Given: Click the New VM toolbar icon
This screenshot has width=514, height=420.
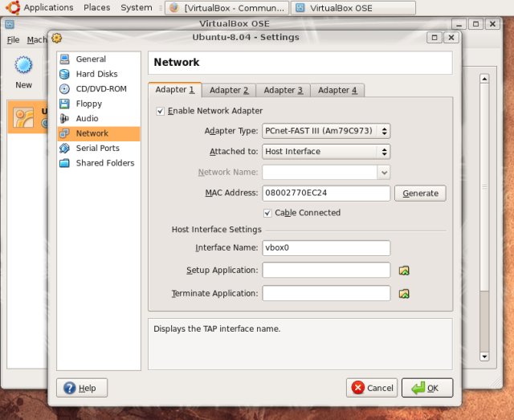Looking at the screenshot, I should (x=23, y=65).
